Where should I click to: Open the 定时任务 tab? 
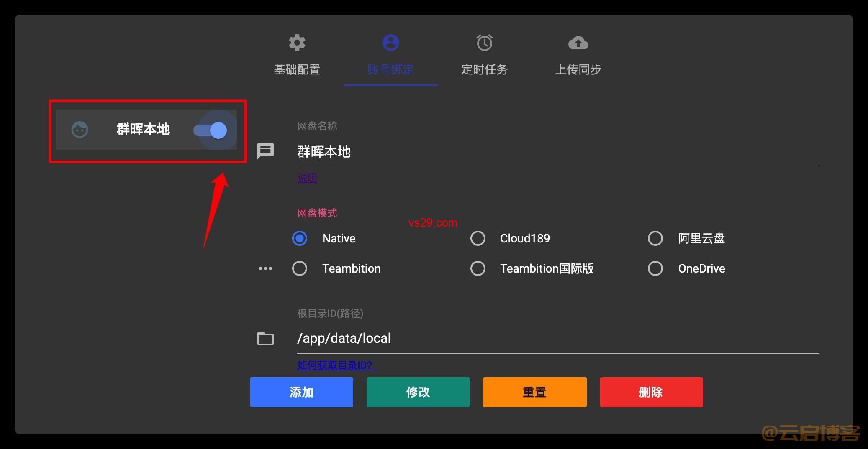tap(485, 56)
